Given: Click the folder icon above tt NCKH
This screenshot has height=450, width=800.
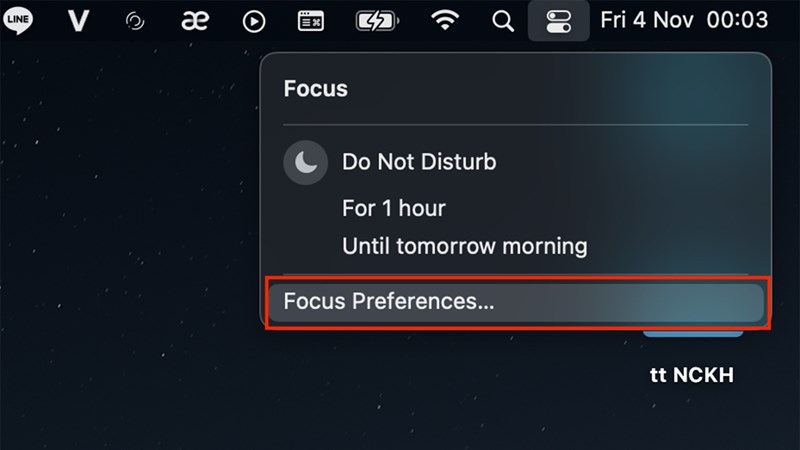Looking at the screenshot, I should [691, 335].
